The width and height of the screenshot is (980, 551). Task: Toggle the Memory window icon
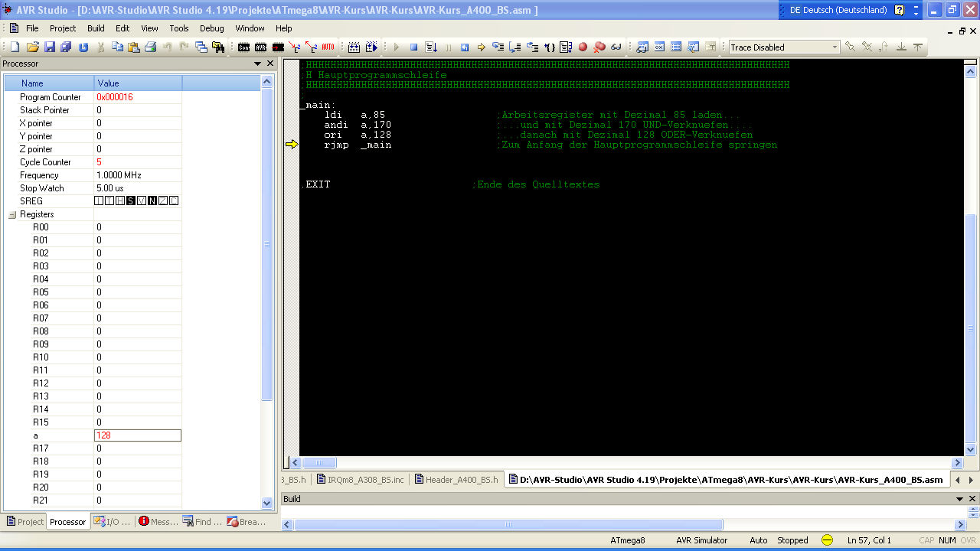[675, 47]
